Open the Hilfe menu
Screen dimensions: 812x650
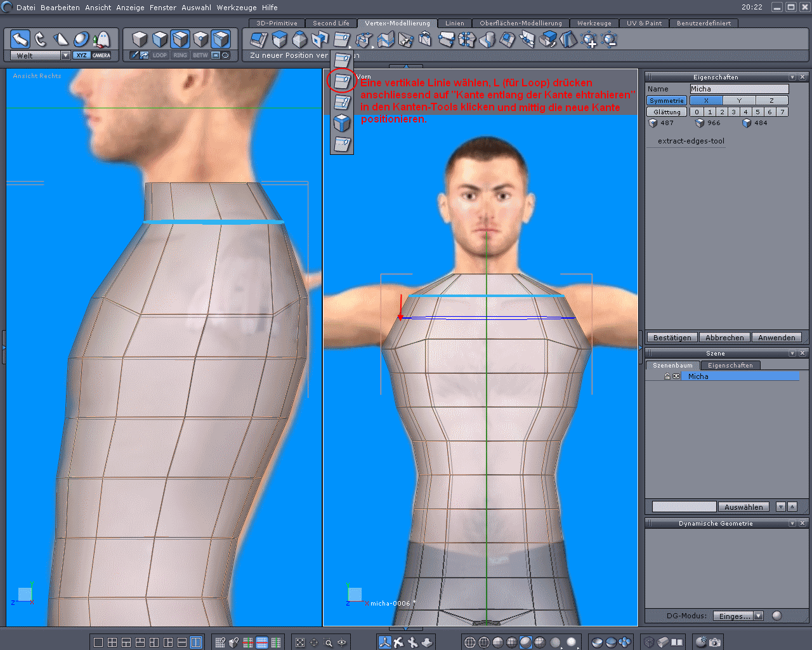(x=270, y=8)
